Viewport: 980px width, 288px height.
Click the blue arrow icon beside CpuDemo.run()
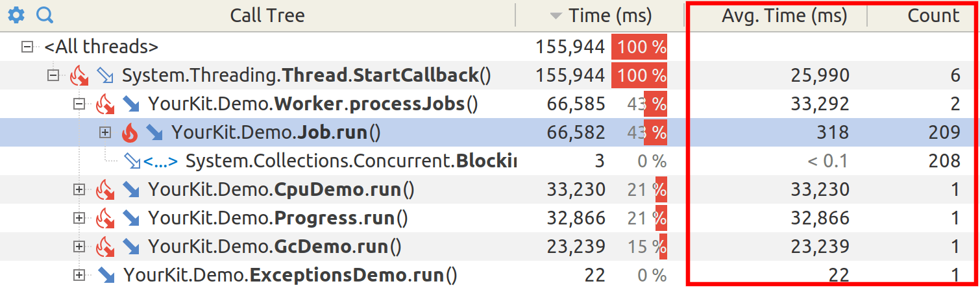click(x=131, y=189)
